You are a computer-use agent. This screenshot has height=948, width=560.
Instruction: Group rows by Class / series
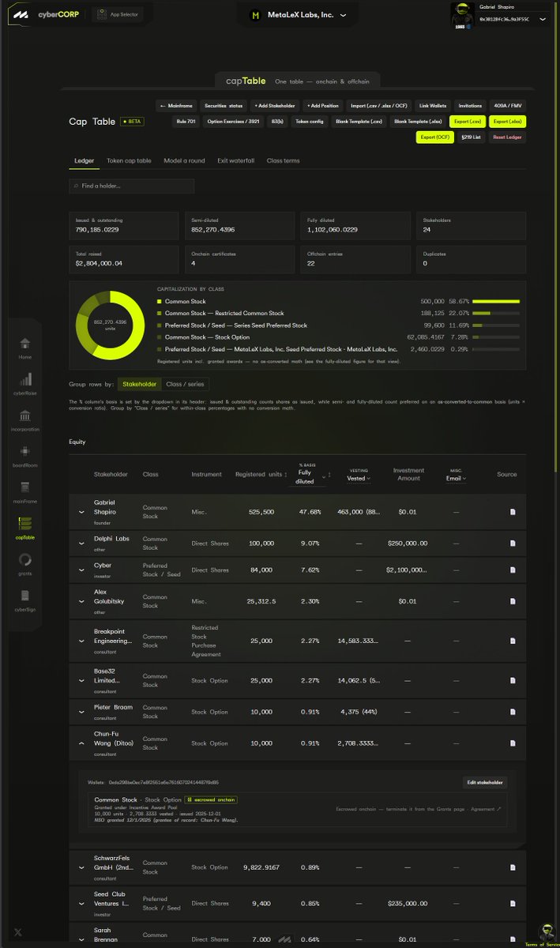click(185, 384)
